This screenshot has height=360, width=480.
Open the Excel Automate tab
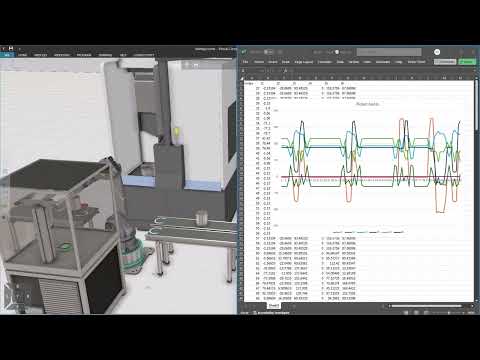point(383,62)
